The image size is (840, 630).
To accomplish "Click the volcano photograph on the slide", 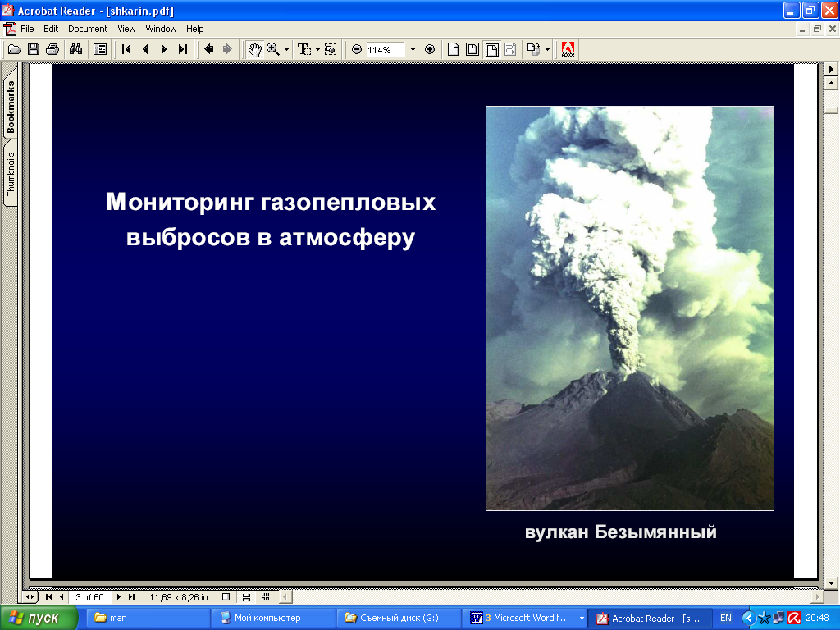I will click(629, 308).
